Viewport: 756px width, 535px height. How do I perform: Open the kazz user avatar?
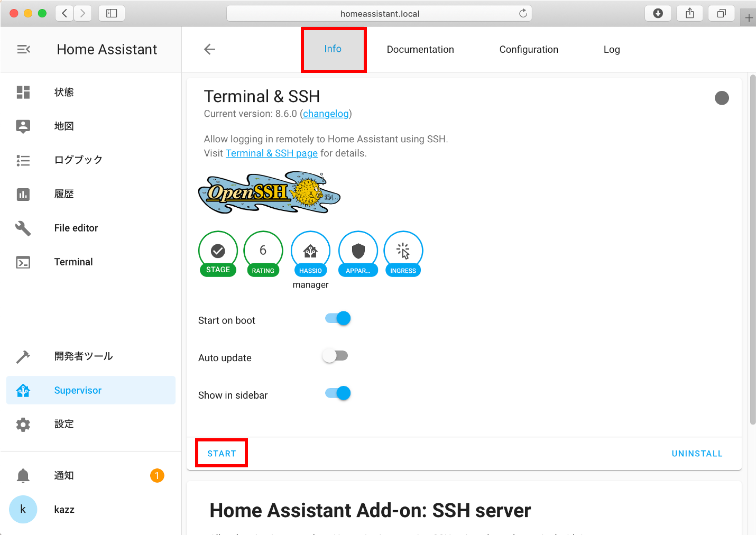click(23, 510)
